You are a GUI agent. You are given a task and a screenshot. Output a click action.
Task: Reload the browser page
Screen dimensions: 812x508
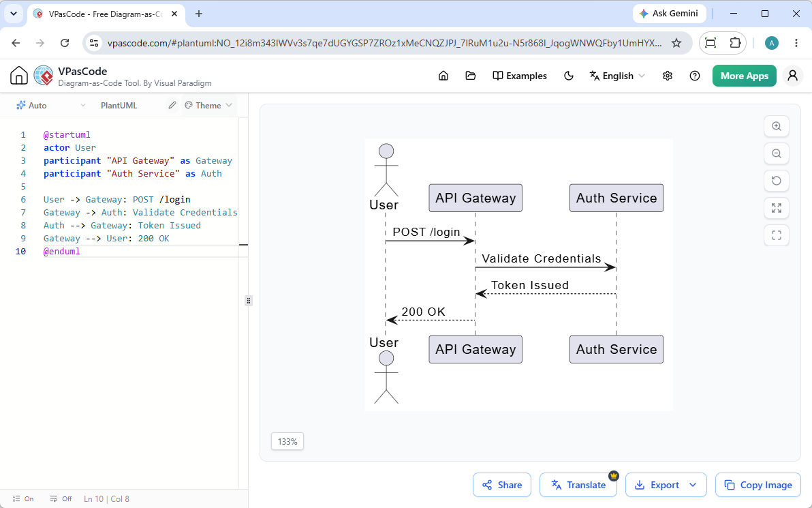coord(65,43)
